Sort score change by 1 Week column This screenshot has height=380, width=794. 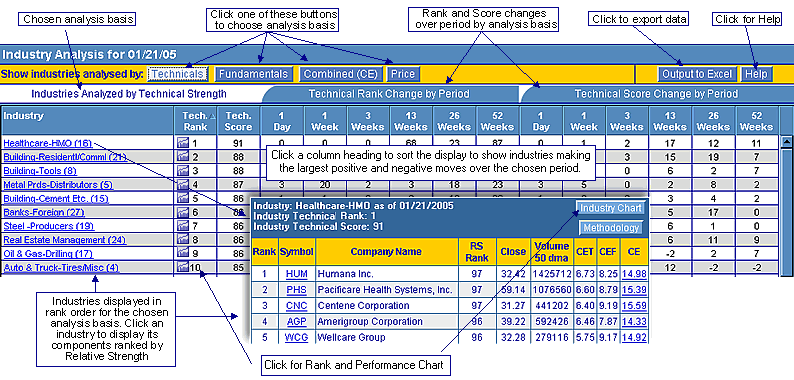584,121
